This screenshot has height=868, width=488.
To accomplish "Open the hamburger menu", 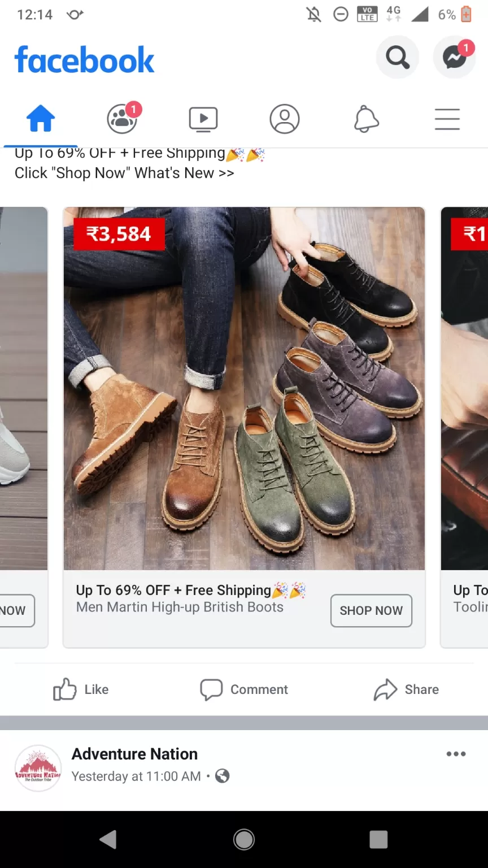I will pyautogui.click(x=447, y=120).
